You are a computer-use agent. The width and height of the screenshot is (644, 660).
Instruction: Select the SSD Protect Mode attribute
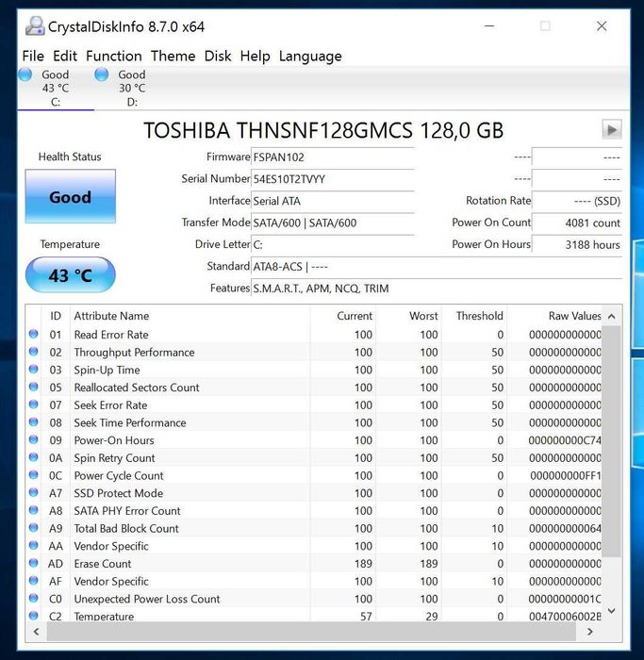coord(118,493)
